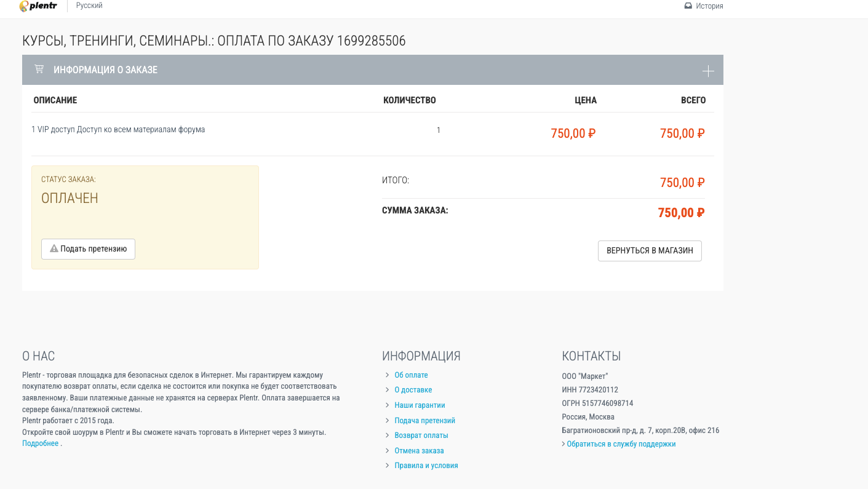This screenshot has height=489, width=868.
Task: Open История in the header
Action: click(709, 6)
